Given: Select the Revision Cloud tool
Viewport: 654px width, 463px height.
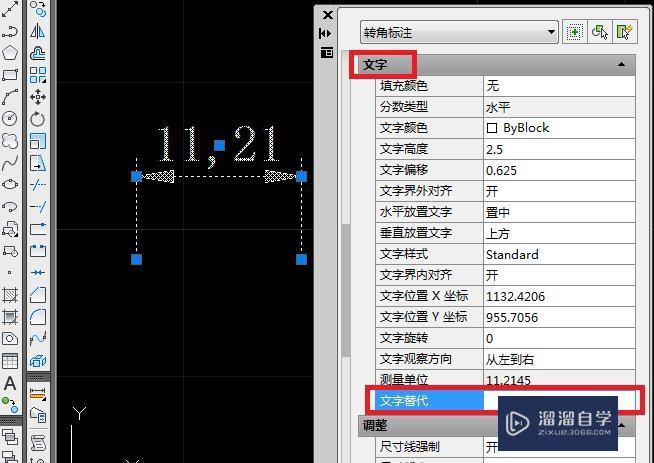Looking at the screenshot, I should 9,141.
